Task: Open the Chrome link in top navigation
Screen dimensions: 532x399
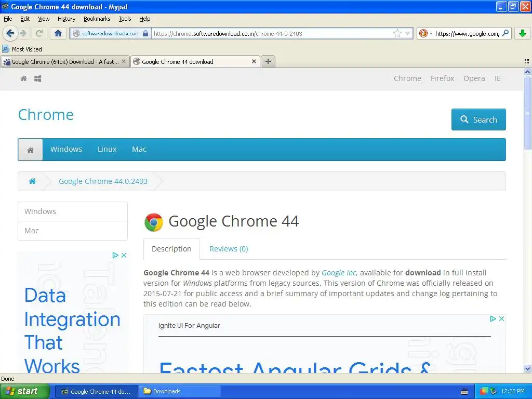Action: [x=407, y=78]
